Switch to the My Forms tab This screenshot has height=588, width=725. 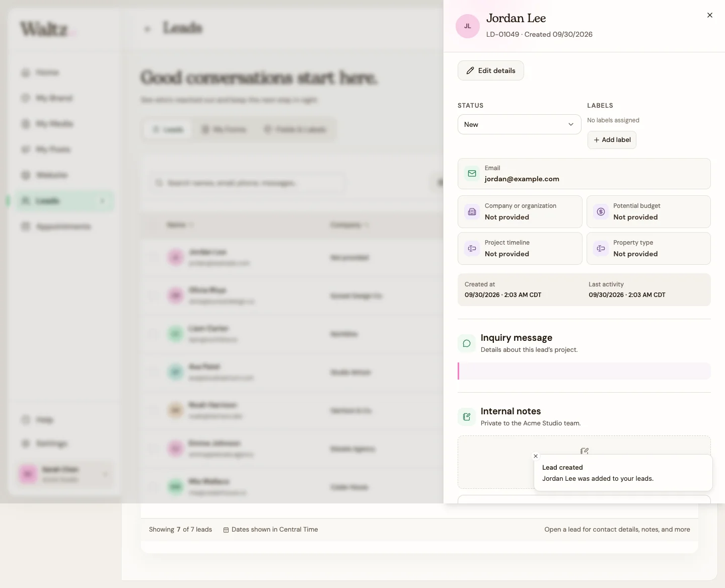coord(224,129)
